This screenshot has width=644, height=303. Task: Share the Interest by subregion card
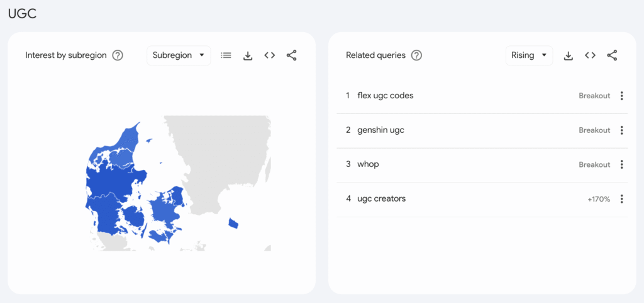(x=292, y=55)
